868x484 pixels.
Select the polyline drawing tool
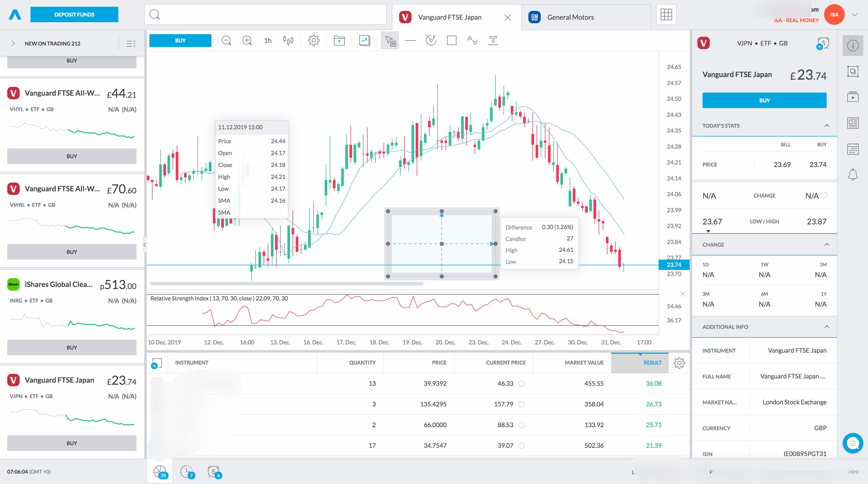(x=473, y=40)
